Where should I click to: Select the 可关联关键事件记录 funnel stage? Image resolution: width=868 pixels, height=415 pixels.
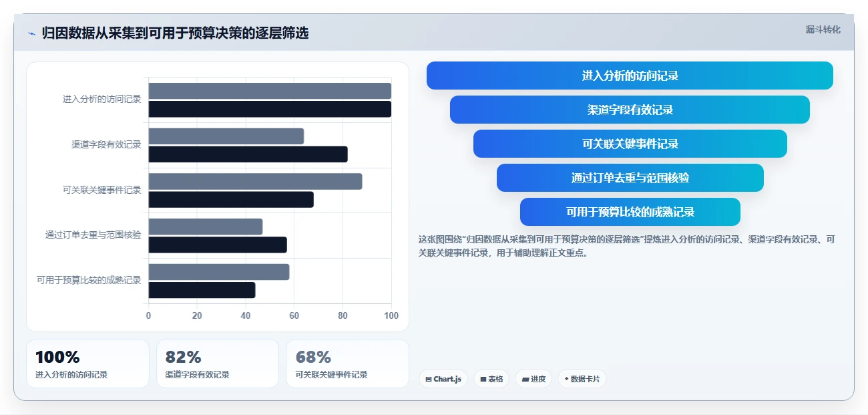coord(630,144)
